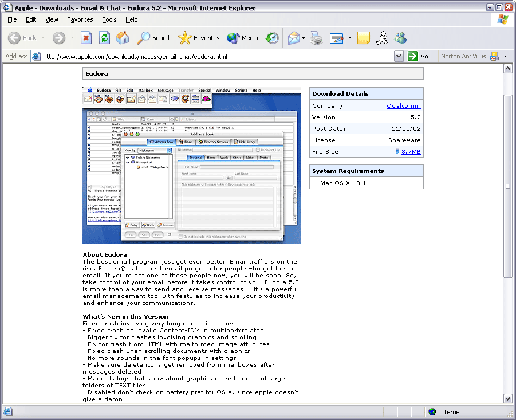Image resolution: width=516 pixels, height=420 pixels.
Task: Click the Norton AntiVirus toolbar label
Action: (x=463, y=56)
